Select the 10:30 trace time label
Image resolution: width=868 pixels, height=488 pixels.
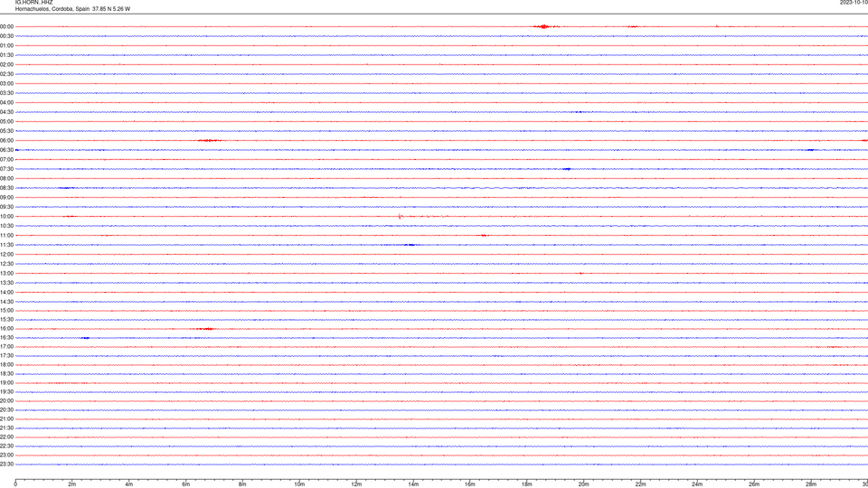(6, 226)
